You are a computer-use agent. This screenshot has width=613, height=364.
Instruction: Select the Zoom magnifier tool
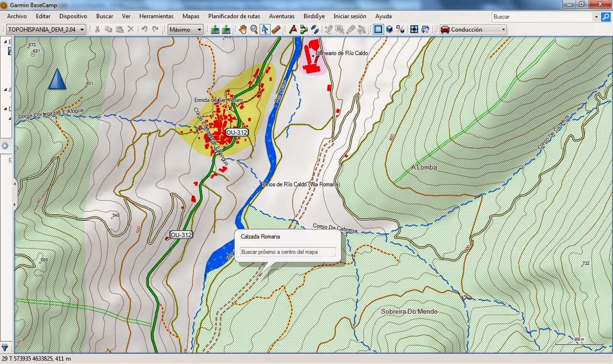(254, 30)
